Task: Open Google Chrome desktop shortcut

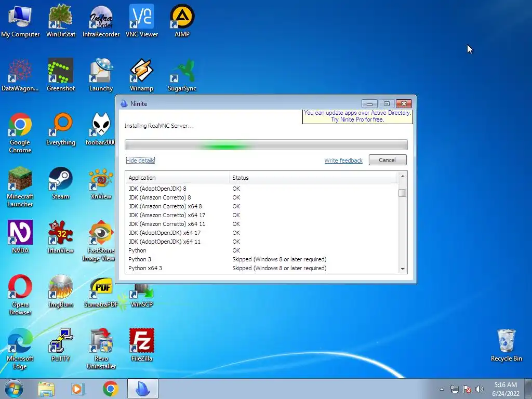Action: click(20, 133)
